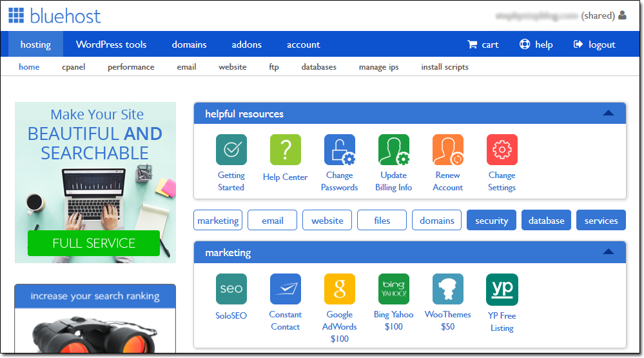Open the addons tab
The height and width of the screenshot is (358, 644).
pyautogui.click(x=246, y=45)
